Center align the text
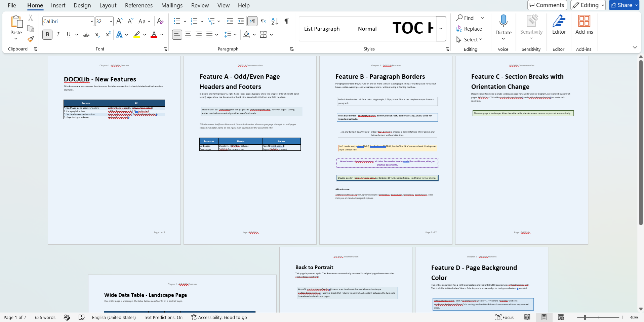This screenshot has height=322, width=644. click(x=188, y=35)
